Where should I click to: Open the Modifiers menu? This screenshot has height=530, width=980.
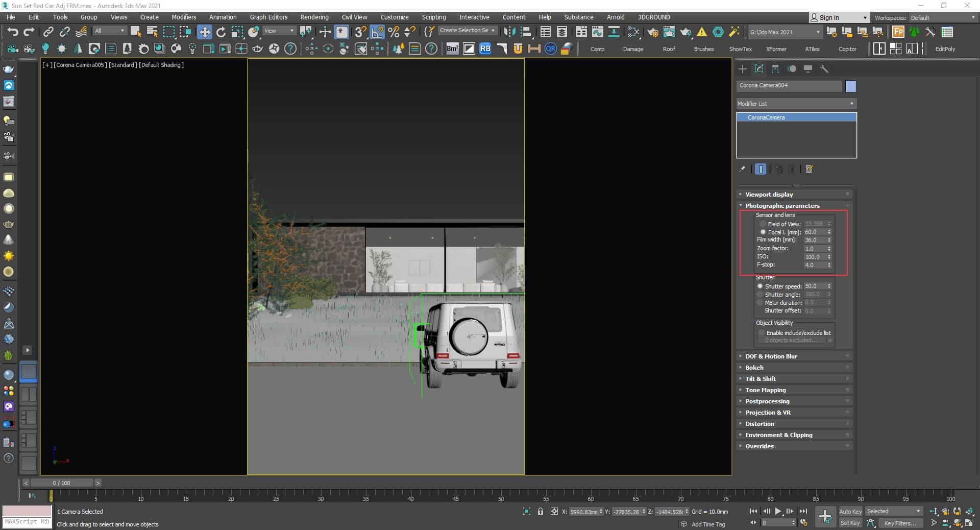click(184, 17)
